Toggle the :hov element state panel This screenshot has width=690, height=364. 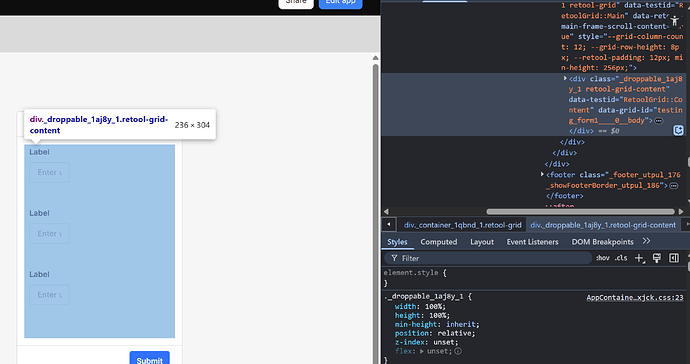tap(602, 258)
